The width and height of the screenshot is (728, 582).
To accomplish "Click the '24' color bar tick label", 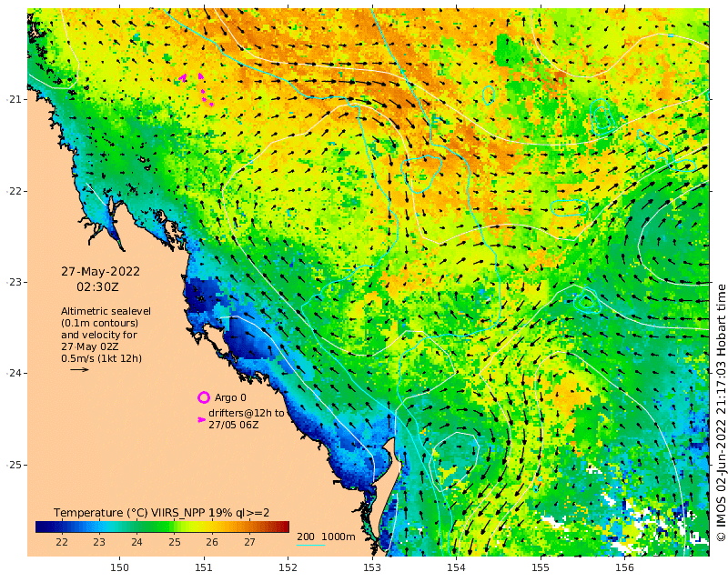I will click(136, 542).
